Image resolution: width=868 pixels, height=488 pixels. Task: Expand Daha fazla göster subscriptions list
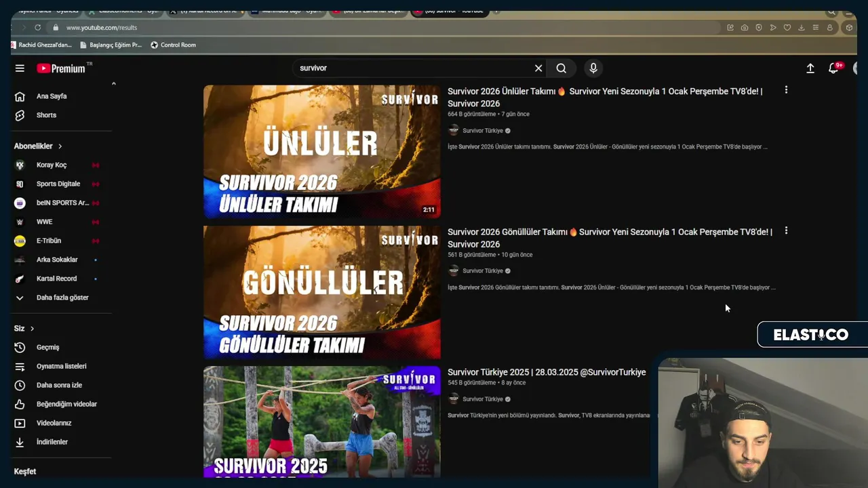click(x=61, y=298)
